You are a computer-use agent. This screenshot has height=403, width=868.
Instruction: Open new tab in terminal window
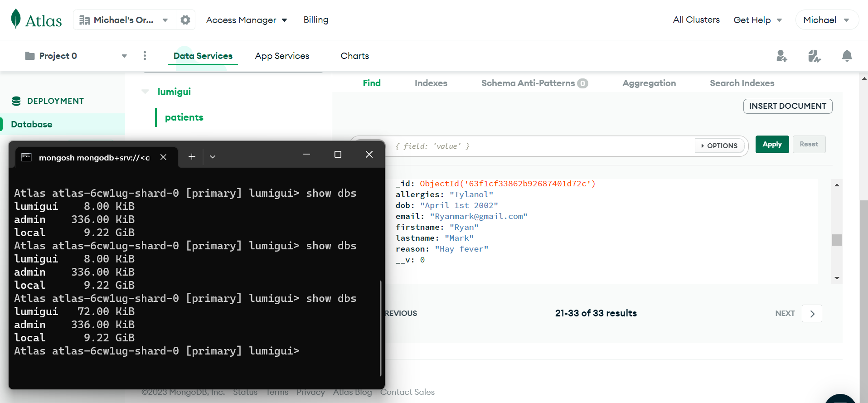click(x=192, y=156)
